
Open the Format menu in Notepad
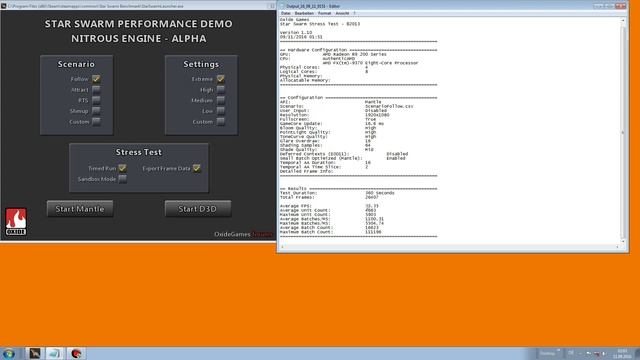point(324,13)
